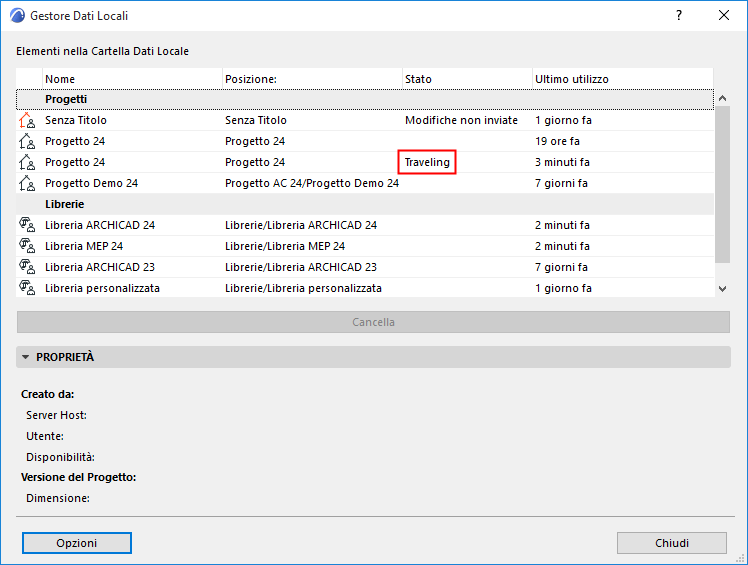The width and height of the screenshot is (748, 565).
Task: Click the Libreria ARCHICAD 23 library icon
Action: [x=27, y=267]
